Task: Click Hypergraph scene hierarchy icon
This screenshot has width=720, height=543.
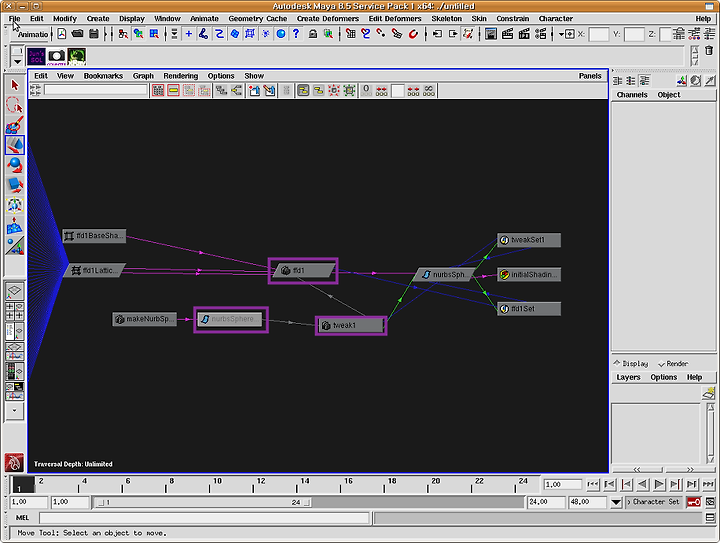Action: click(221, 90)
